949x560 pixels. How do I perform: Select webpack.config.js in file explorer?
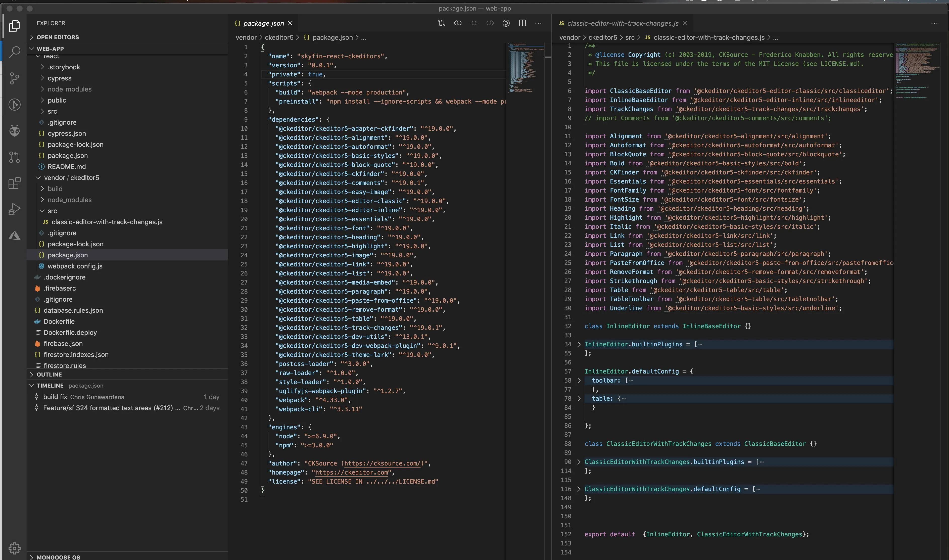[x=75, y=266]
